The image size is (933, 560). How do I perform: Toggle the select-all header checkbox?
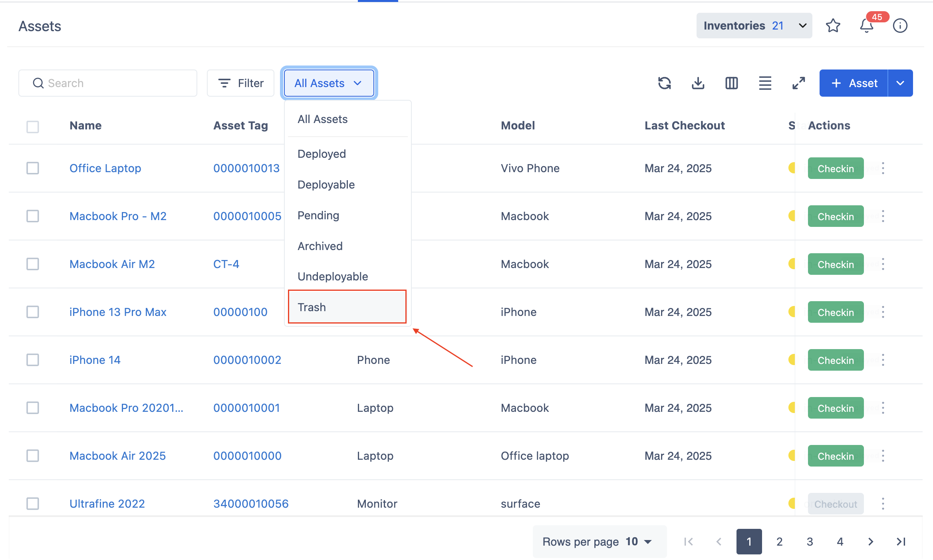click(33, 127)
